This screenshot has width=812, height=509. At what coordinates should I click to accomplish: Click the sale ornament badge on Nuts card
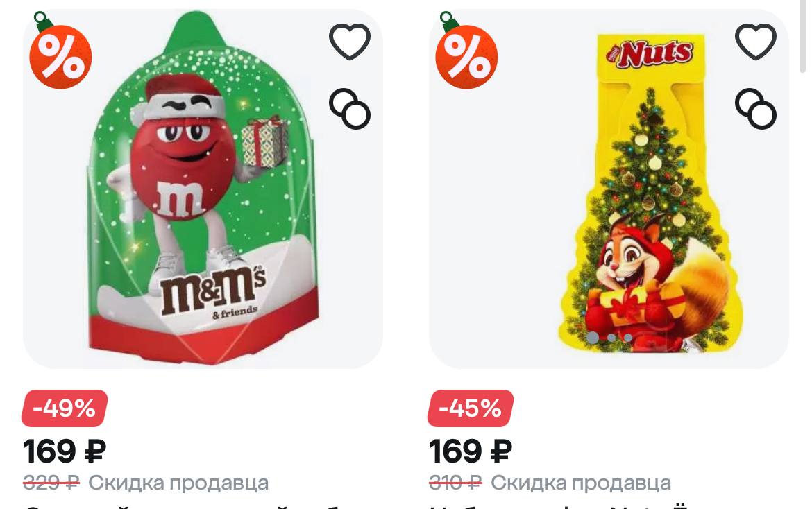pos(466,51)
